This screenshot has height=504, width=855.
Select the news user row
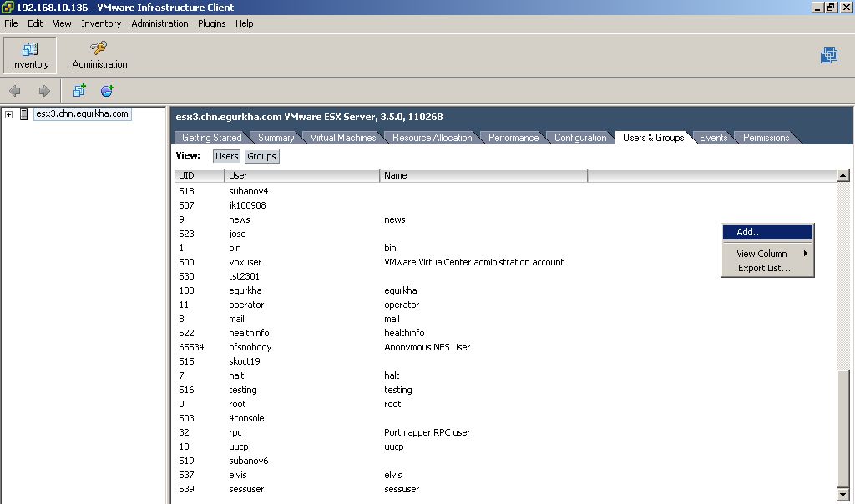click(505, 219)
